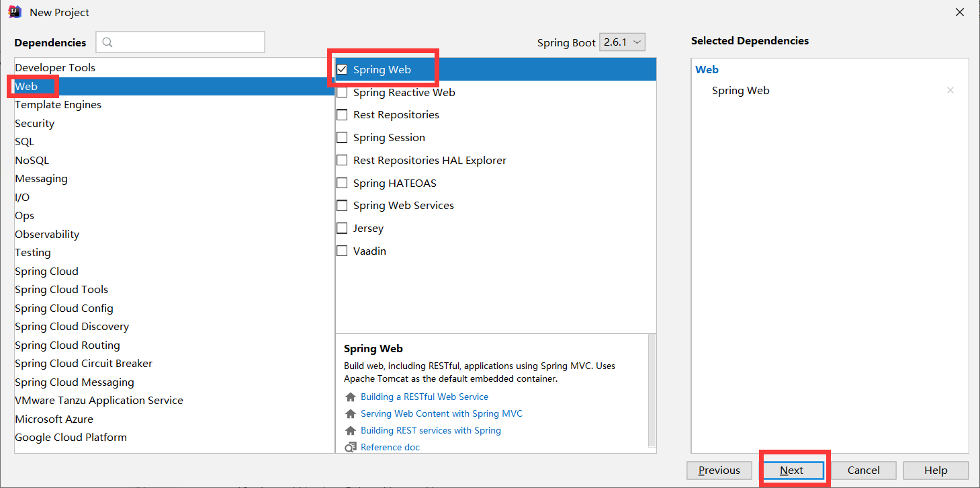
Task: Click the Dependencies search input field
Action: click(x=181, y=42)
